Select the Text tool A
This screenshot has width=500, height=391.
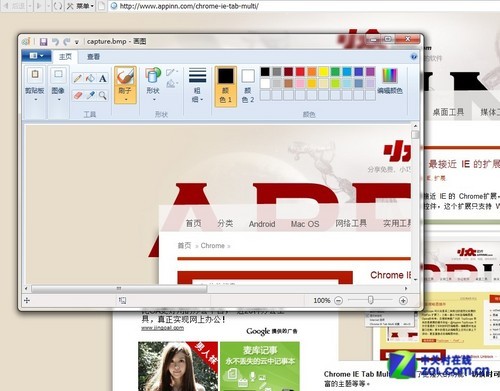click(x=103, y=78)
